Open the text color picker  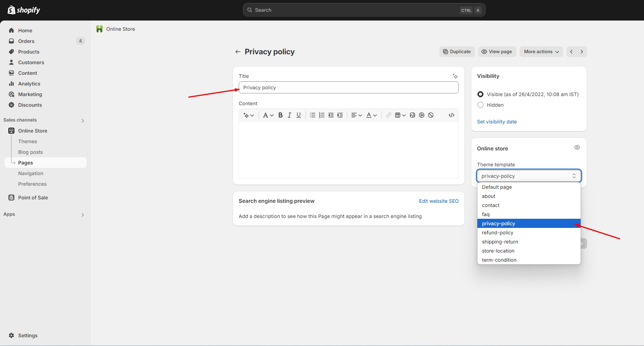point(371,115)
